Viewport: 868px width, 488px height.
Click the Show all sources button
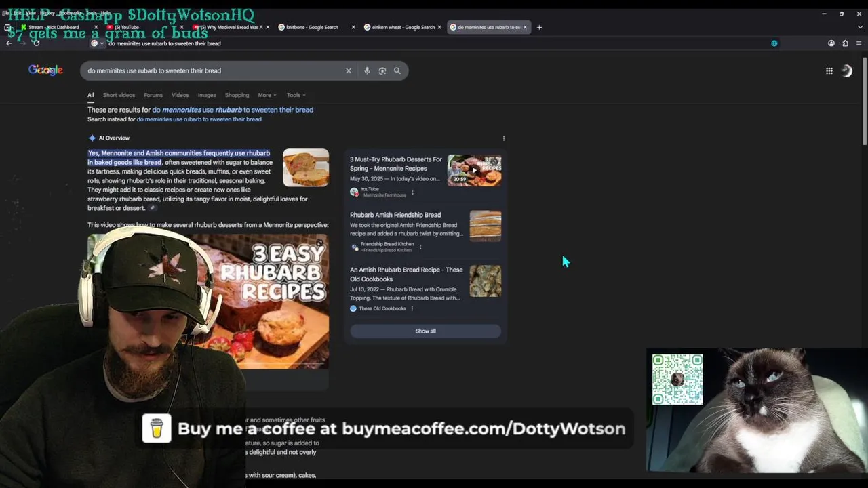point(425,331)
